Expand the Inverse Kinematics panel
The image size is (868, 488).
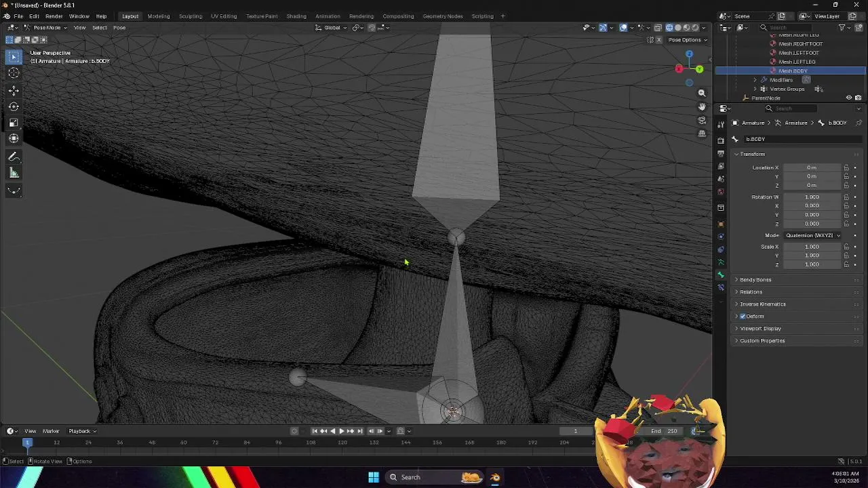[763, 304]
